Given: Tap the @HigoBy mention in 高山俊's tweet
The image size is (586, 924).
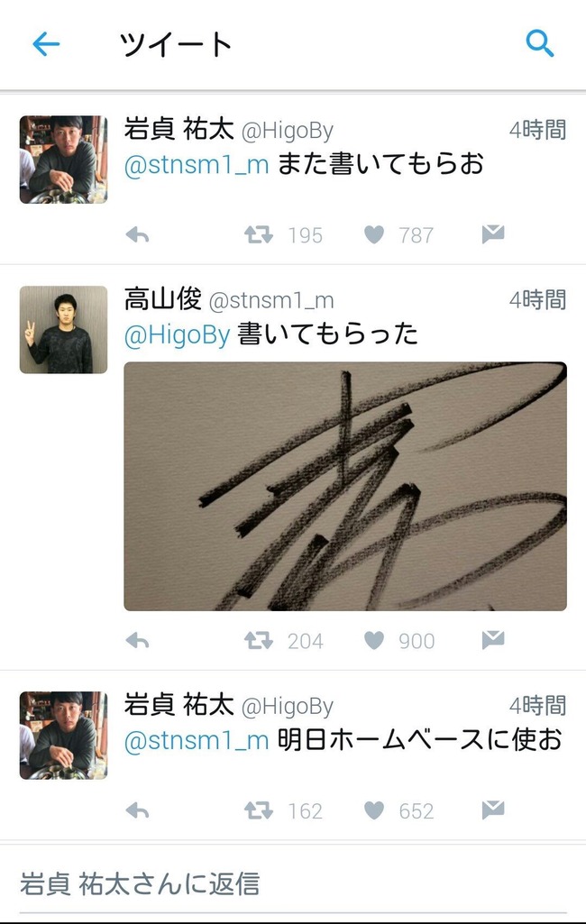Looking at the screenshot, I should [177, 334].
